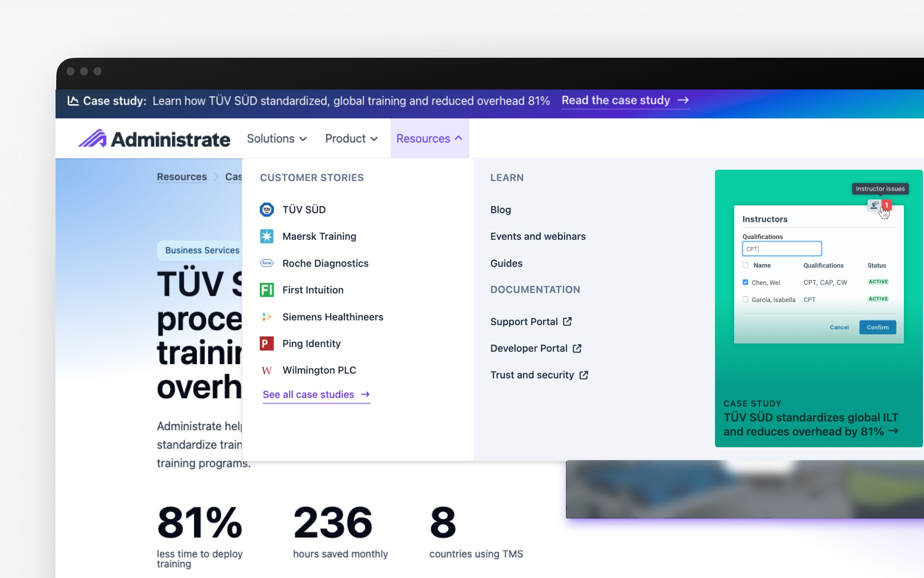Open Events and webinars
924x578 pixels.
coord(538,236)
